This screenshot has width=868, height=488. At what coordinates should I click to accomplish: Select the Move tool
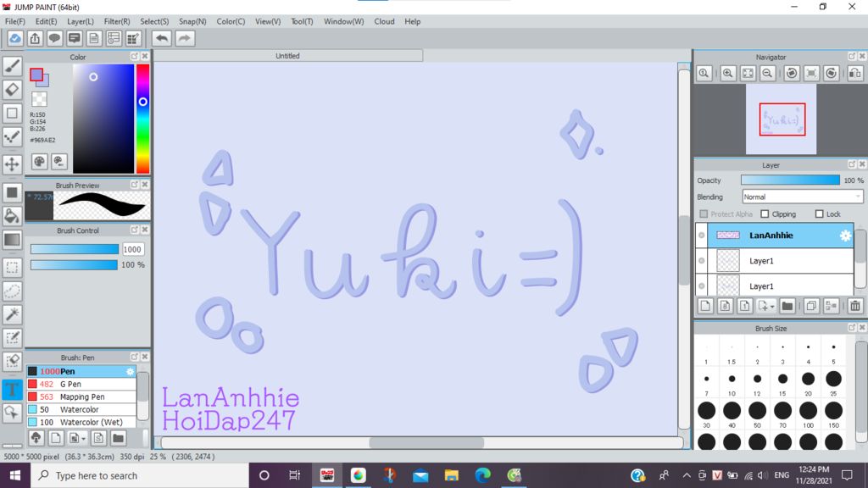(12, 164)
